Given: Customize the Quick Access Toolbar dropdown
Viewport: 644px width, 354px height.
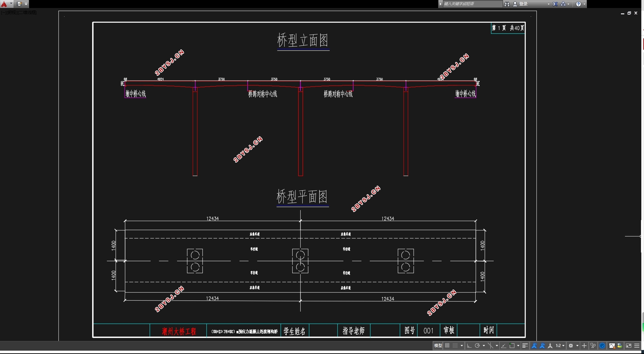Looking at the screenshot, I should tap(26, 4).
